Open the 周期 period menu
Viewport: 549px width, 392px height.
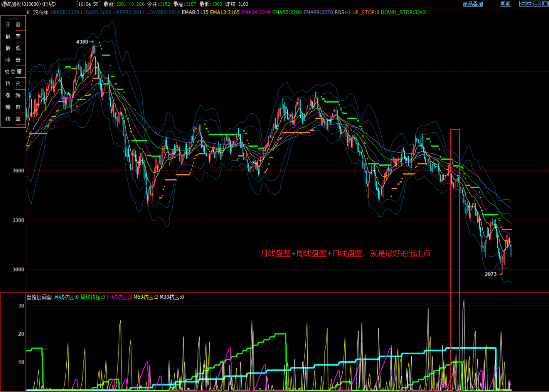(x=505, y=4)
